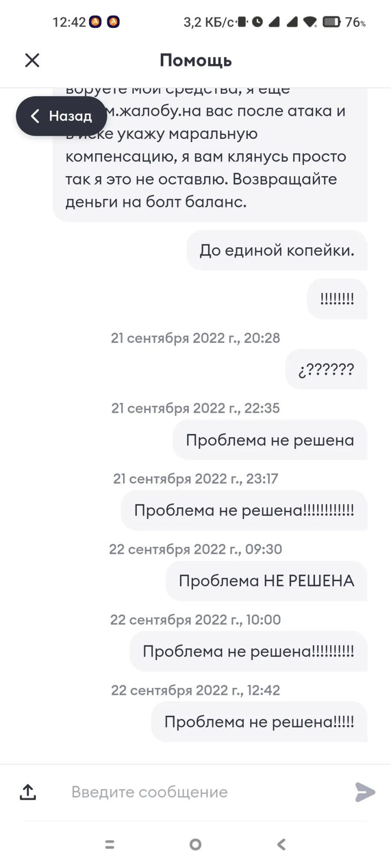This screenshot has width=391, height=868.
Task: Tap the message sent at 22:35
Action: pyautogui.click(x=270, y=440)
